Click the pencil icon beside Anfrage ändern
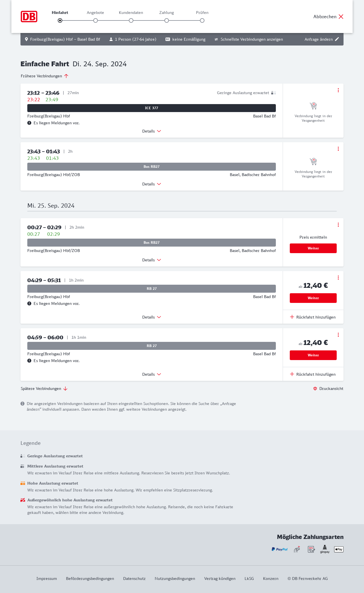Viewport: 364px width, 593px height. [337, 39]
